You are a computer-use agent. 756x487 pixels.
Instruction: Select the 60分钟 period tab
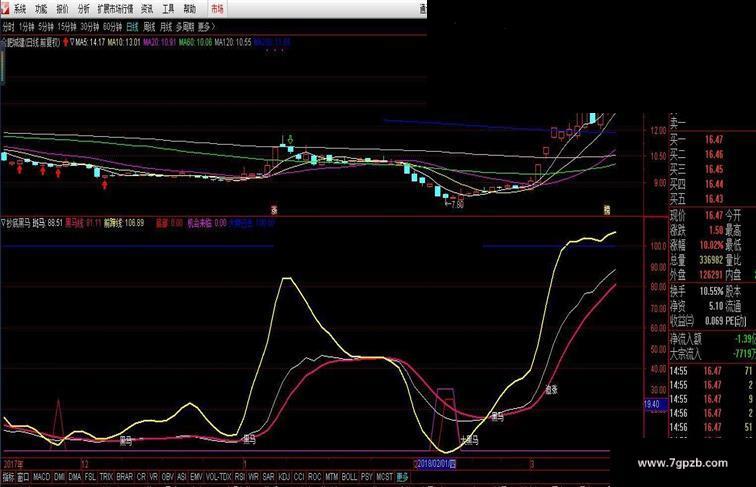point(112,27)
